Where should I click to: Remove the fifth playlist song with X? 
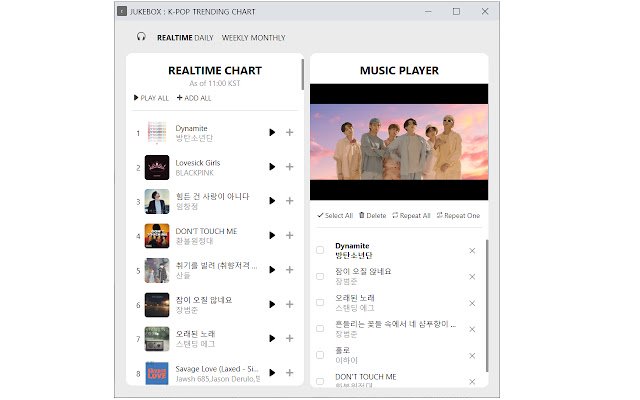point(472,356)
